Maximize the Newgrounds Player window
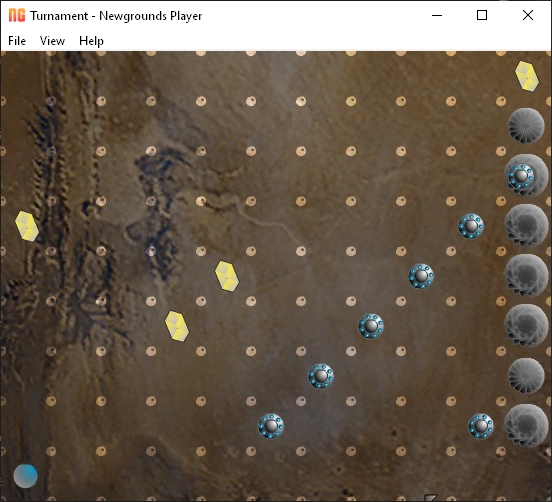Screen dimensions: 552x502 pyautogui.click(x=482, y=15)
